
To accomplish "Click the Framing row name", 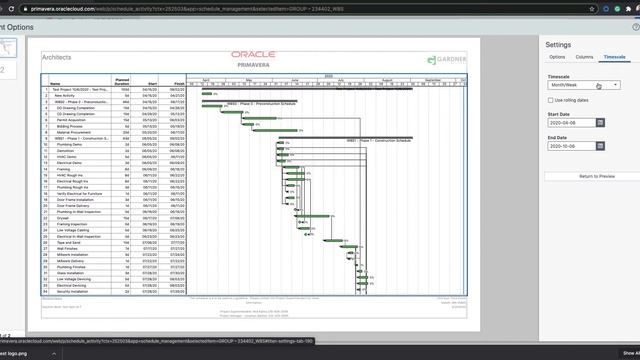I will (x=63, y=169).
